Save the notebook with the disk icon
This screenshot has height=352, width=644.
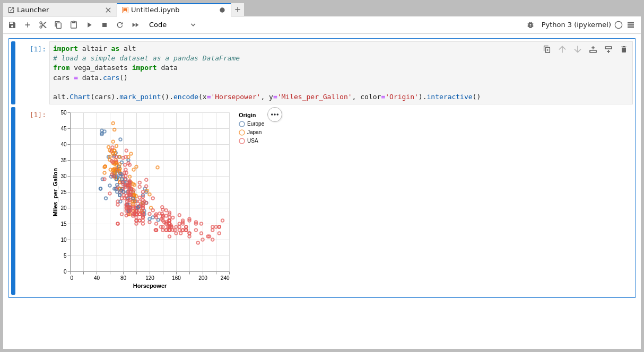click(x=12, y=25)
